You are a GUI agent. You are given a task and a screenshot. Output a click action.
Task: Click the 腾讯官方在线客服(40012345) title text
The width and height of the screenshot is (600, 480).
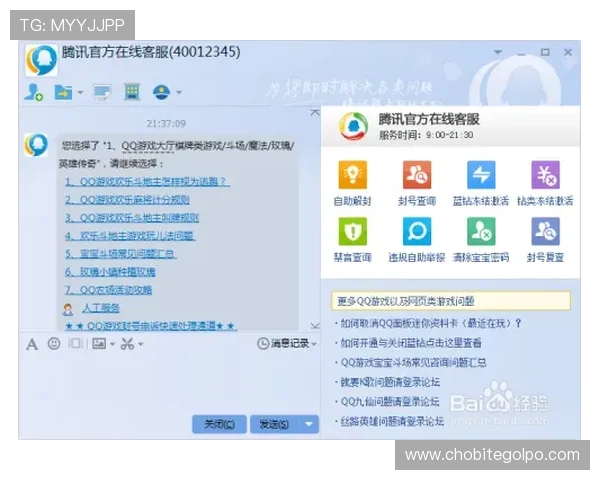[x=151, y=52]
